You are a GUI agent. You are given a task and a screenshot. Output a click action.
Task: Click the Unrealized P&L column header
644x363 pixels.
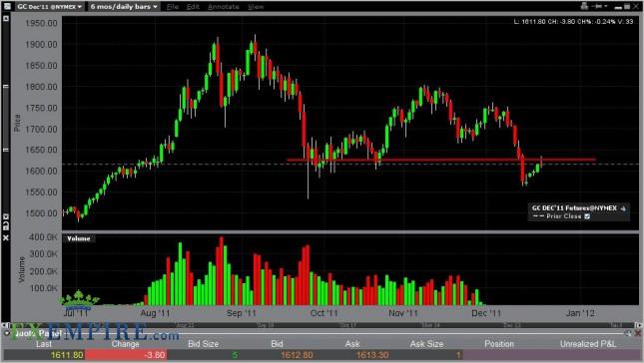[588, 344]
